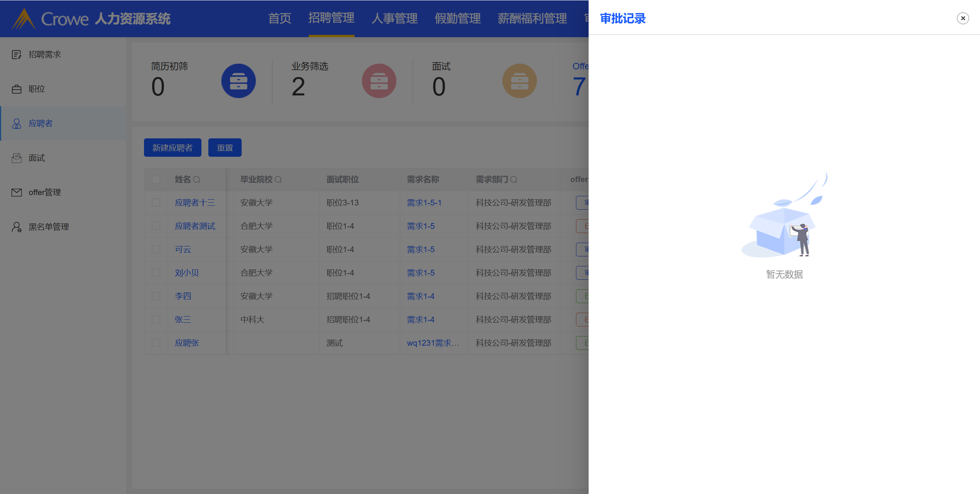The height and width of the screenshot is (494, 980).
Task: Click the 新建应聘者 button
Action: click(172, 148)
